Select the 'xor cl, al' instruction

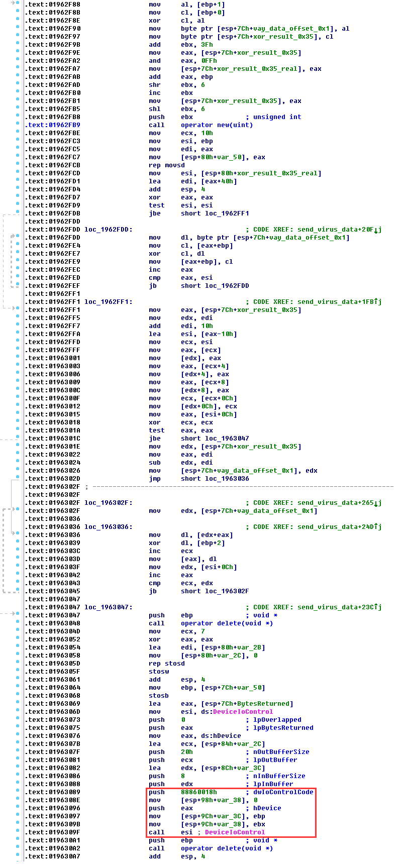point(177,21)
